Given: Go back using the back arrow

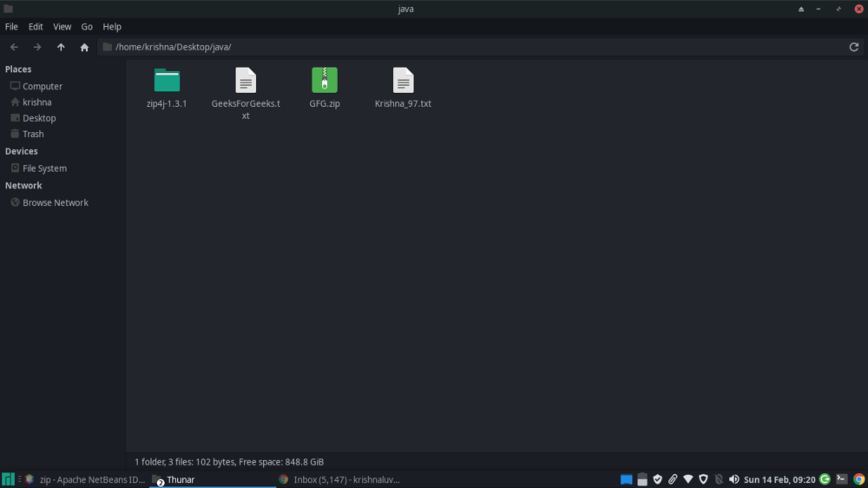Looking at the screenshot, I should (x=15, y=47).
